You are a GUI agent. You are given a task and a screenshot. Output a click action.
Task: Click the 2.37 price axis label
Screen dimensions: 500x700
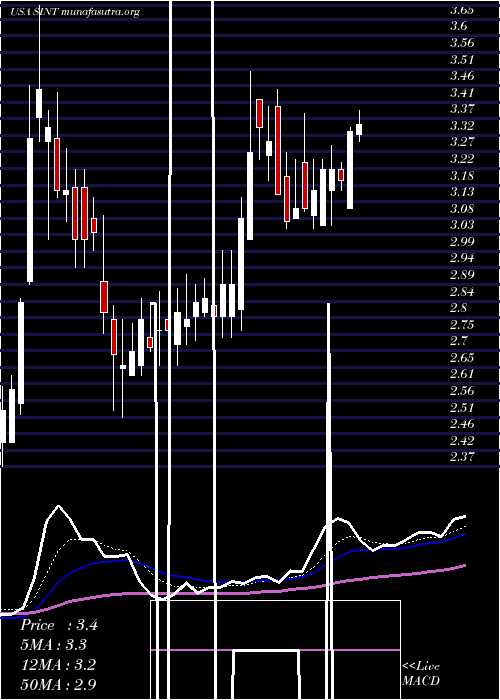pos(462,457)
